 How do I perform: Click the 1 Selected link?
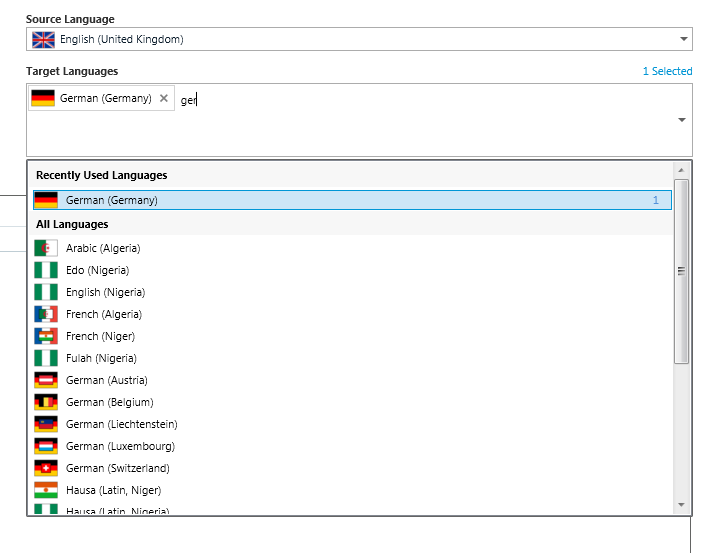tap(667, 71)
